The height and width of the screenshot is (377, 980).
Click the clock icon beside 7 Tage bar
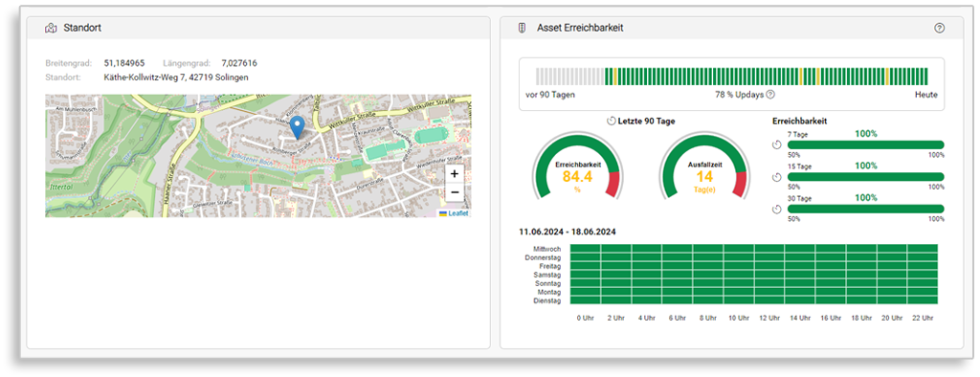(777, 145)
